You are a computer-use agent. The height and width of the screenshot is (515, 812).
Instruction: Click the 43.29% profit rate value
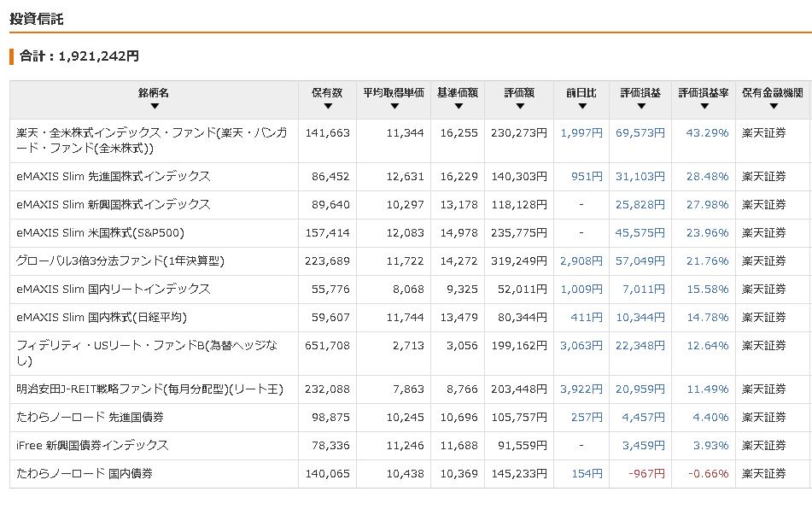pyautogui.click(x=707, y=133)
